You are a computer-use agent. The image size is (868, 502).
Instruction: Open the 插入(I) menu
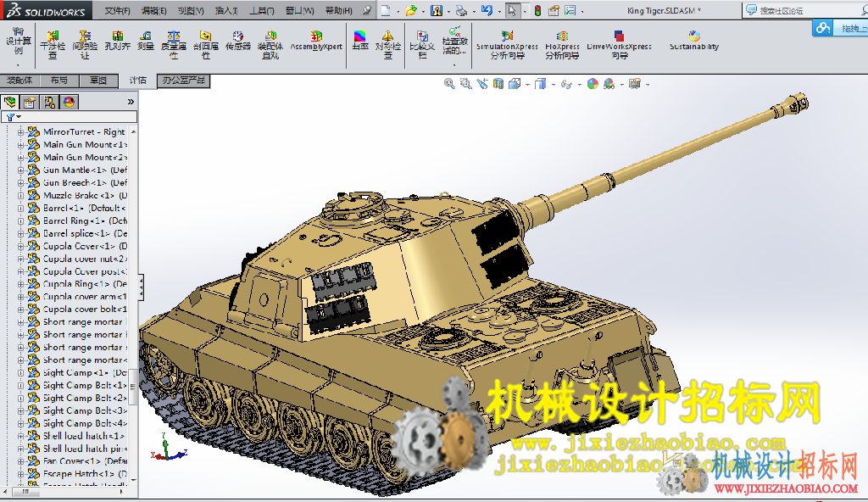point(226,10)
